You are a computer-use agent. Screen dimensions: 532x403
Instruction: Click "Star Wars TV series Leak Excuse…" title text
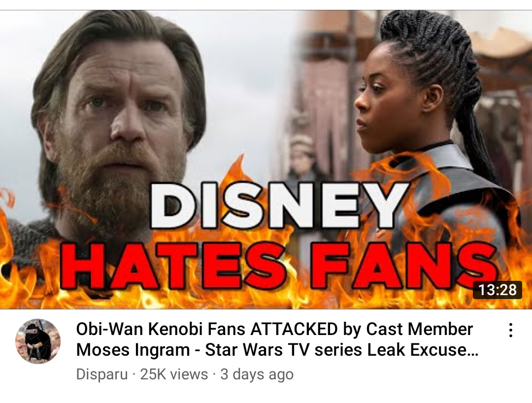pos(342,350)
